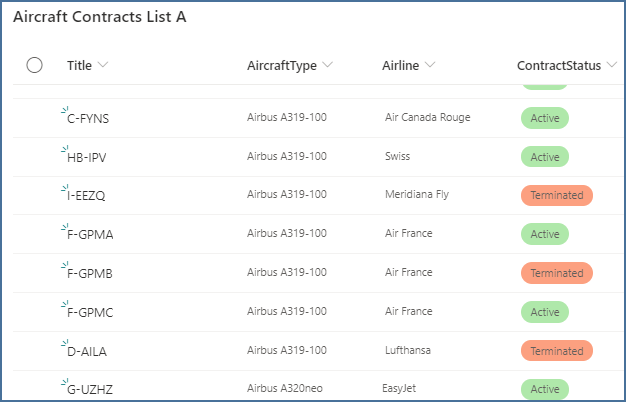Click the Active status pill for C-FYNS

(545, 118)
